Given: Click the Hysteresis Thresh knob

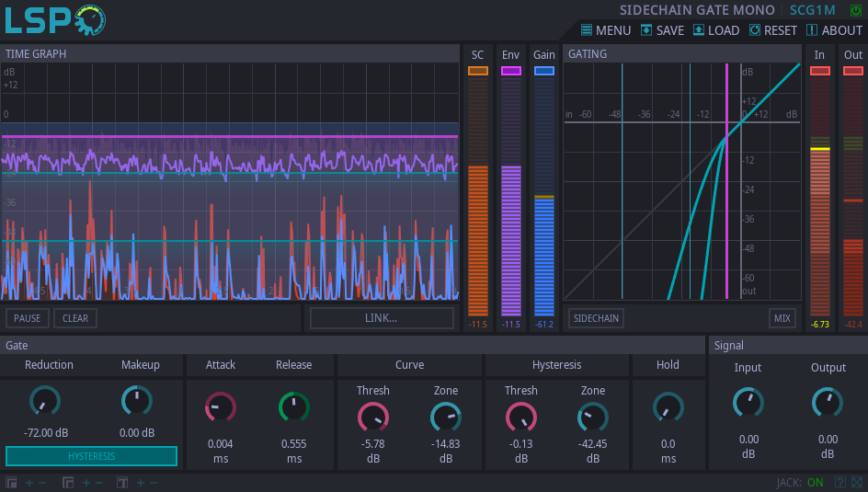Looking at the screenshot, I should (521, 418).
